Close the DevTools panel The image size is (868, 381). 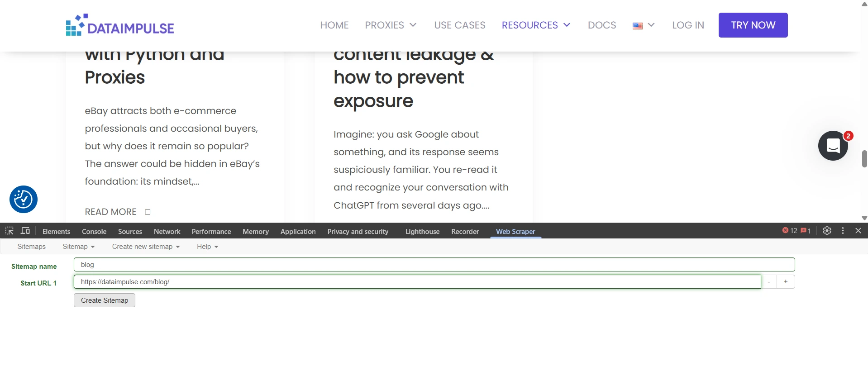pos(858,231)
